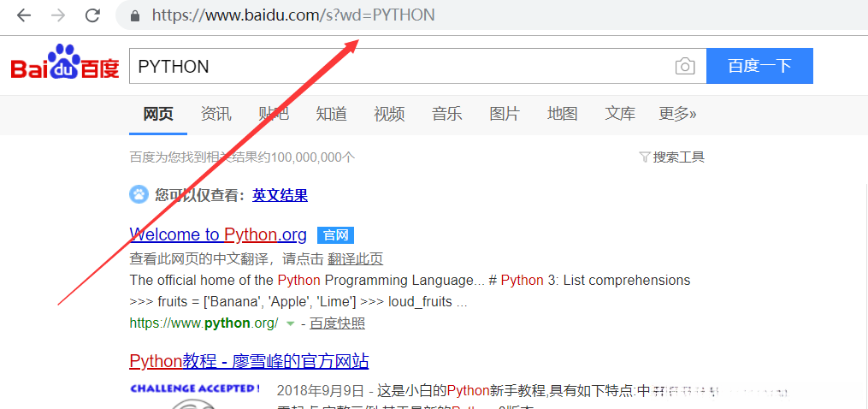
Task: Click the CHALLENGE ACCEPTED thumbnail
Action: [x=195, y=394]
